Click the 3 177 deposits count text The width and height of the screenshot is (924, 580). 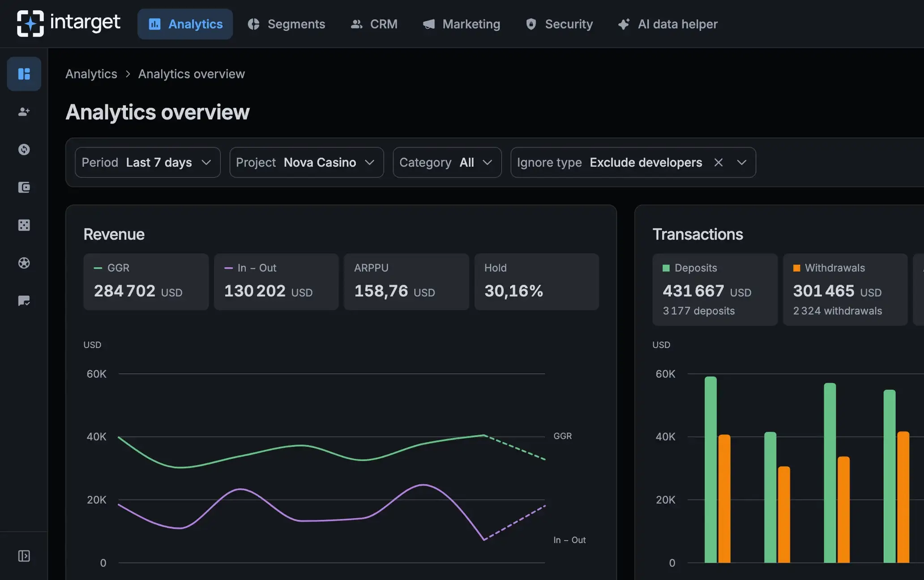[699, 311]
